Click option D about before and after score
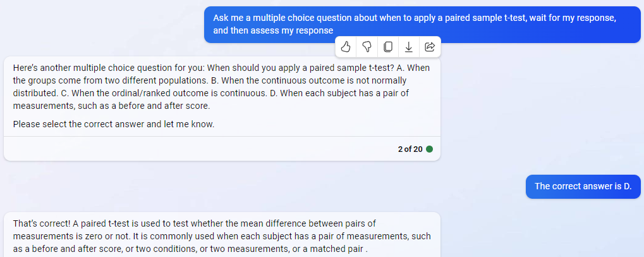The width and height of the screenshot is (644, 257). (x=211, y=99)
